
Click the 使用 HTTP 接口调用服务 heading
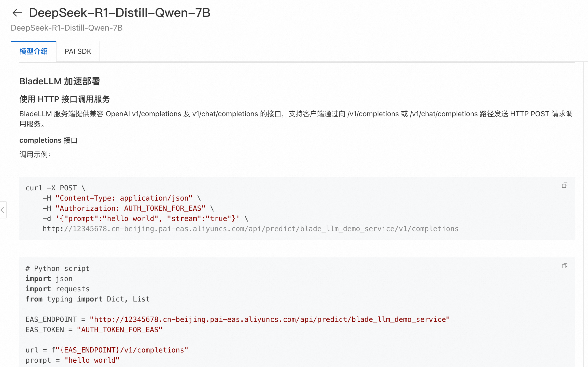tap(65, 99)
